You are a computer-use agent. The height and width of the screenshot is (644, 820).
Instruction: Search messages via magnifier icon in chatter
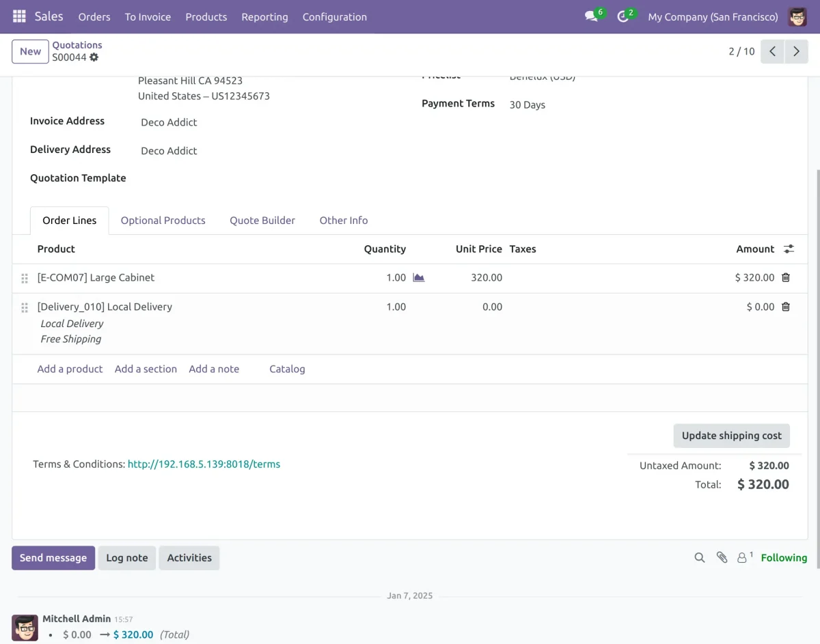coord(699,557)
